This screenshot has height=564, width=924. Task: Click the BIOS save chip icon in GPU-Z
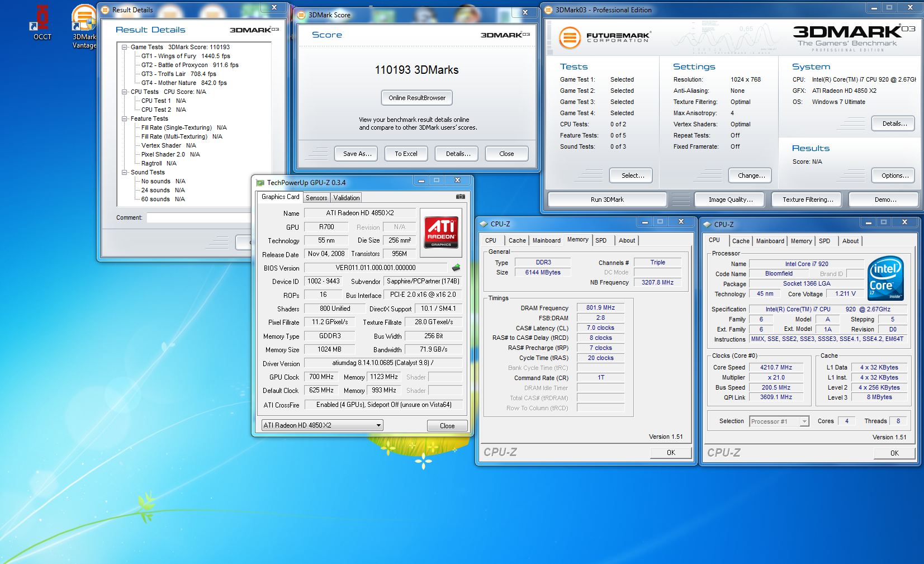[x=456, y=268]
